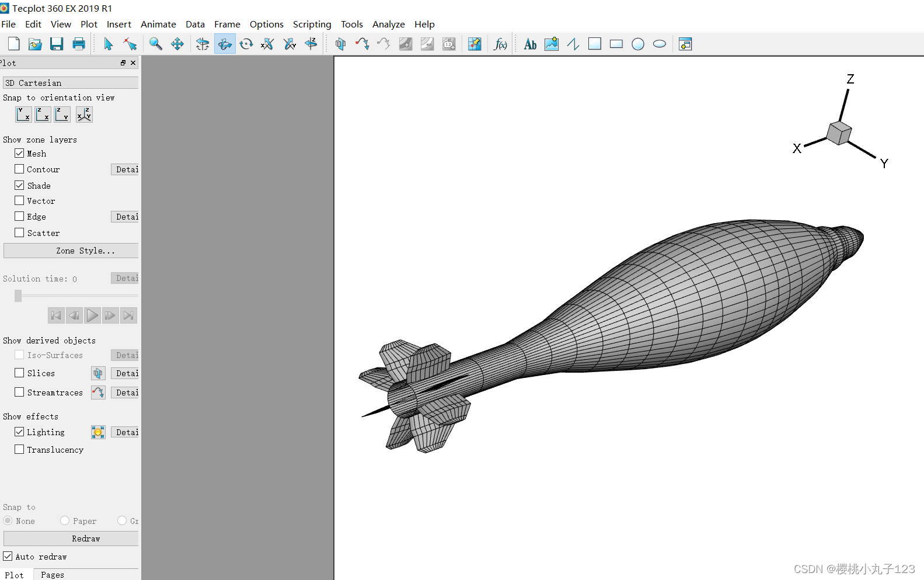Viewport: 924px width, 580px height.
Task: Select the rotate about Z-axis tool
Action: tap(311, 44)
